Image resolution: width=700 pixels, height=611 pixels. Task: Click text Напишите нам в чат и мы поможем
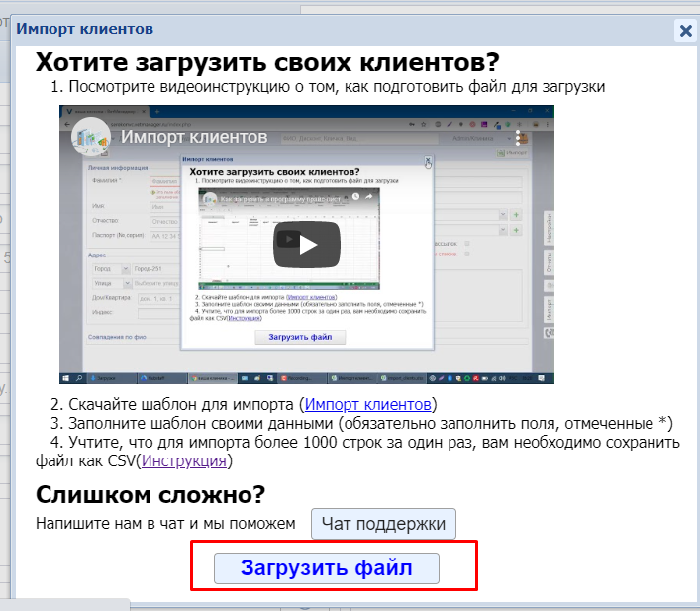coord(165,523)
